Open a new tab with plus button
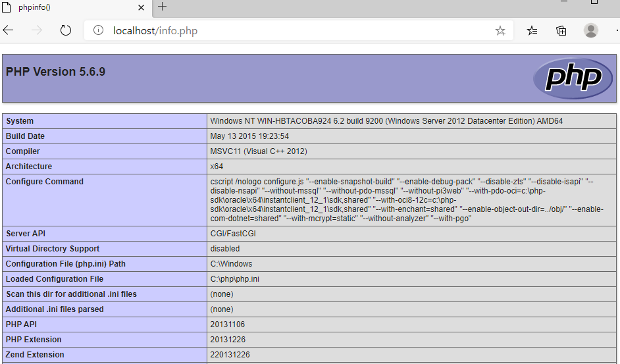 162,7
